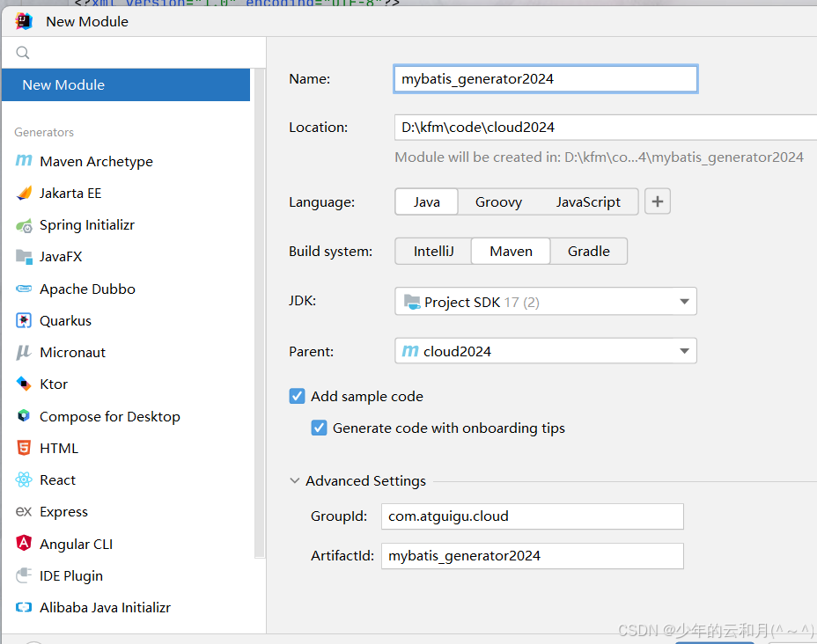
Task: Click the search magnifier icon
Action: coord(23,53)
